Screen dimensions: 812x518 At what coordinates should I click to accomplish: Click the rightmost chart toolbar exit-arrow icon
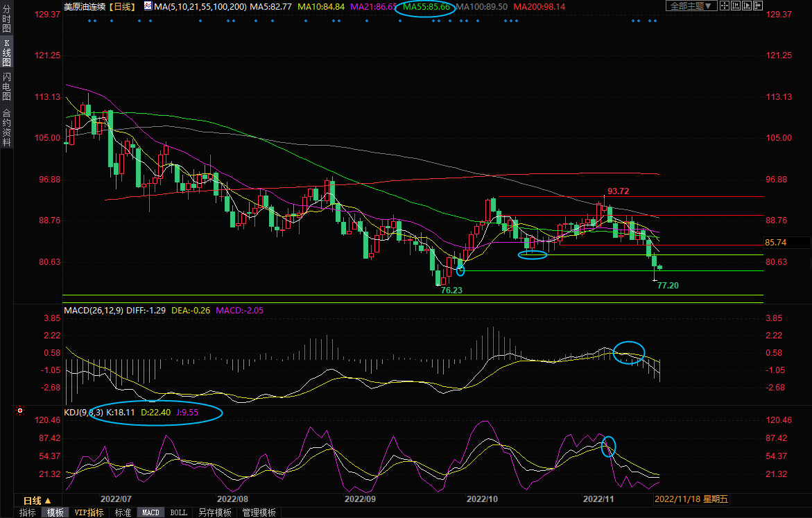coord(760,6)
